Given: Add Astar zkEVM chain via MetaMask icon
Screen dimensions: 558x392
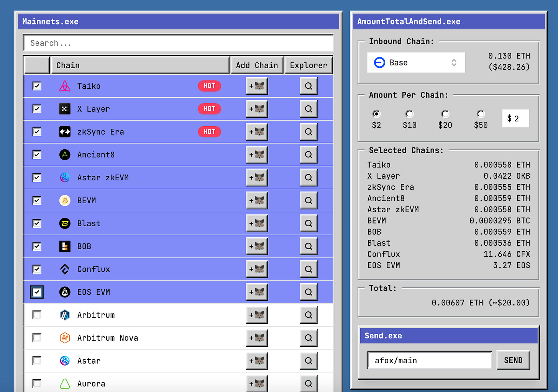Looking at the screenshot, I should (257, 178).
